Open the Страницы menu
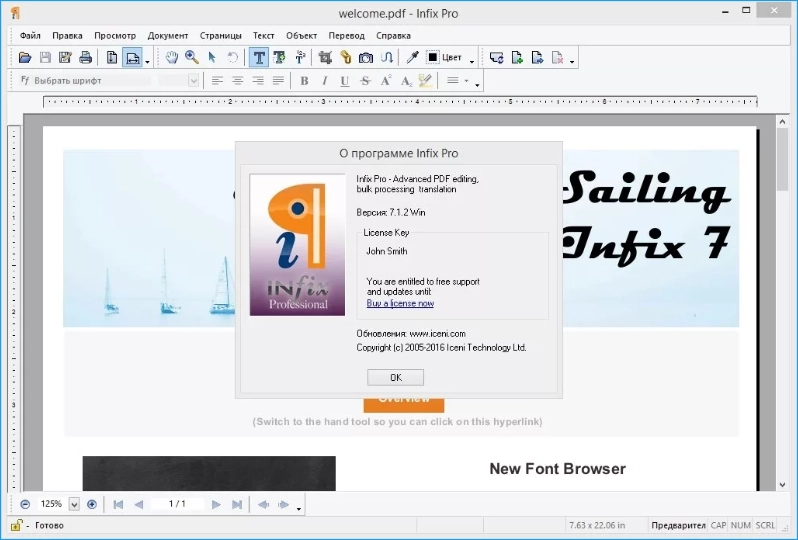The height and width of the screenshot is (540, 798). click(220, 36)
